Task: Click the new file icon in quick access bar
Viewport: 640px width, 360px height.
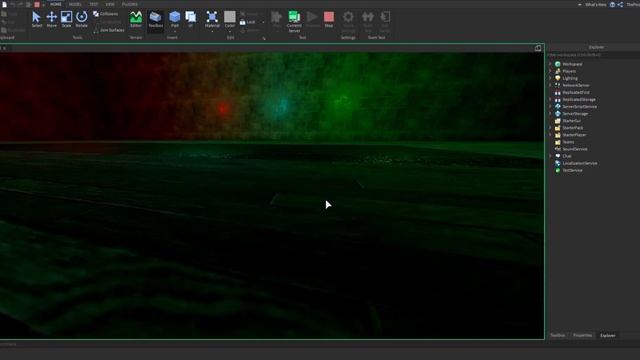Action: 4,4
